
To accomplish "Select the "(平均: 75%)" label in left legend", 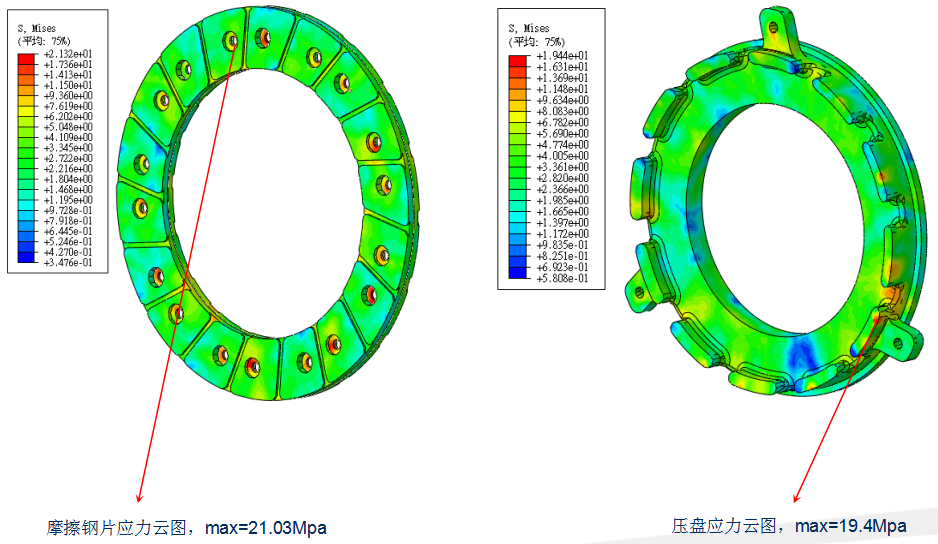I will [44, 41].
